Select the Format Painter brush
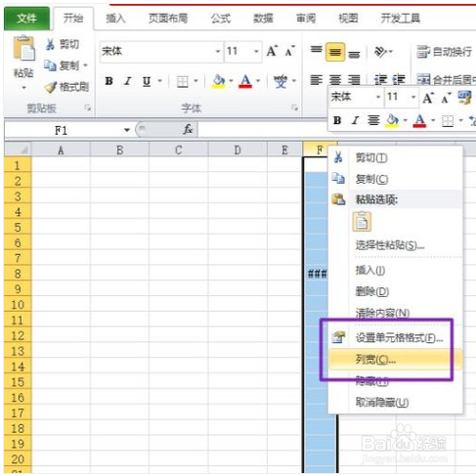 click(51, 87)
